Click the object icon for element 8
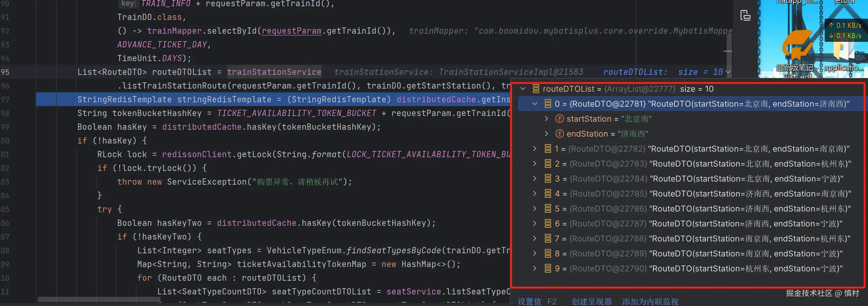 (548, 254)
